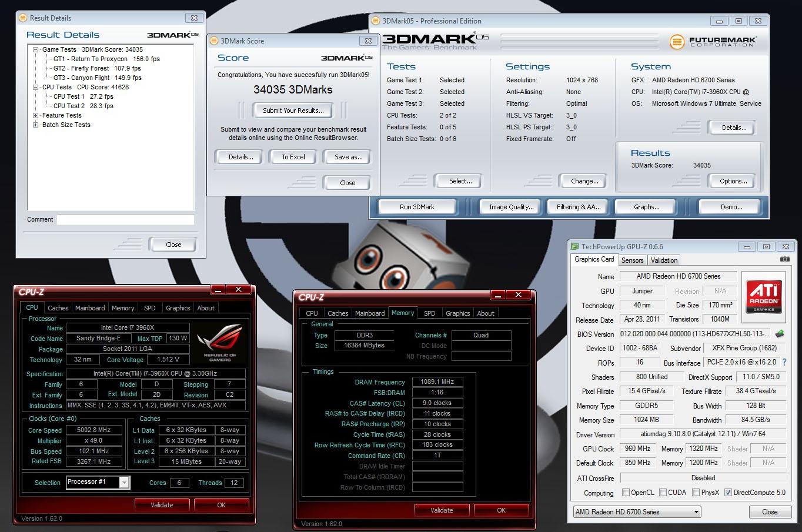Click the 3DMark05 window title bar icon
This screenshot has width=802, height=532.
click(376, 21)
